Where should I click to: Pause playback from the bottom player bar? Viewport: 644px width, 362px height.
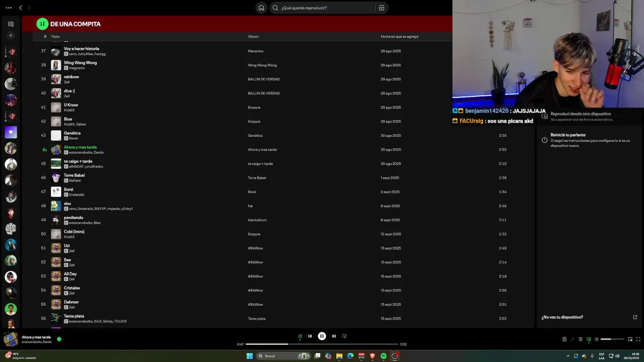(x=322, y=336)
